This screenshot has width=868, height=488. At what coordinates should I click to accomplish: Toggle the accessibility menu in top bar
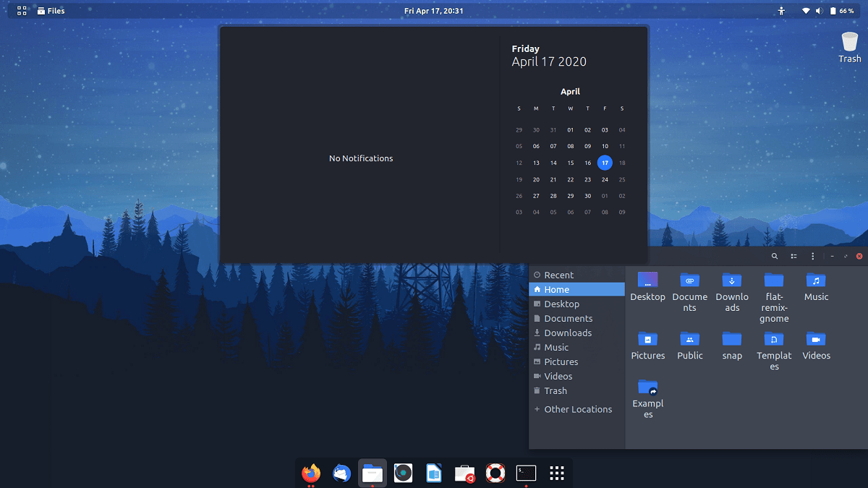[780, 10]
